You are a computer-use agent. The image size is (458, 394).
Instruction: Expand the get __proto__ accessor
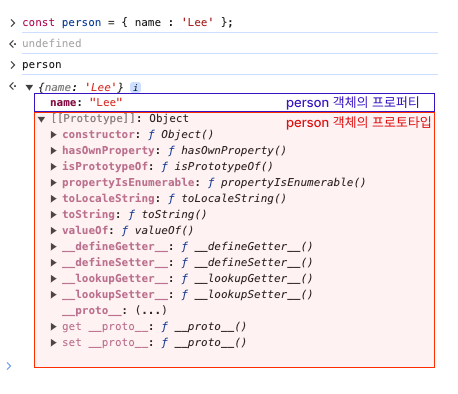53,326
